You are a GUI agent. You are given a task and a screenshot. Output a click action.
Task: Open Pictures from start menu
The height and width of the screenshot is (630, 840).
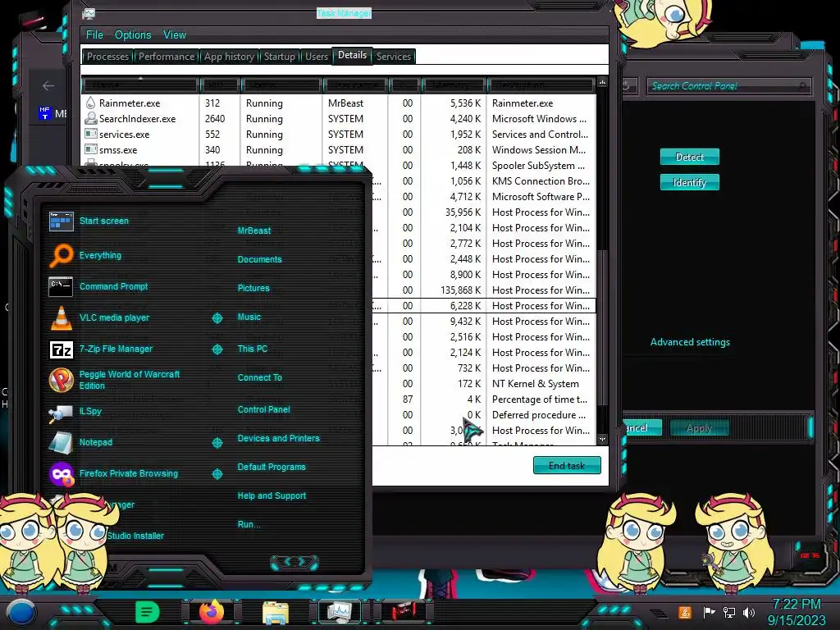(x=253, y=288)
